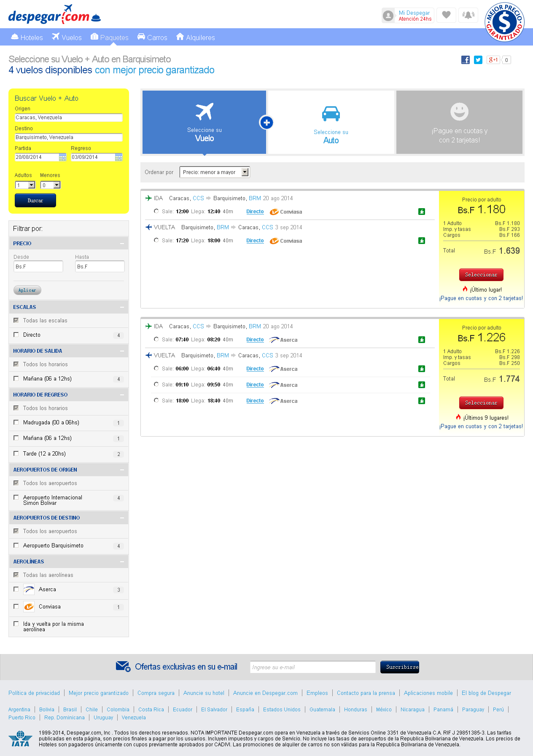Click the smiley face Pague en cuotas step
This screenshot has height=756, width=533.
459,122
